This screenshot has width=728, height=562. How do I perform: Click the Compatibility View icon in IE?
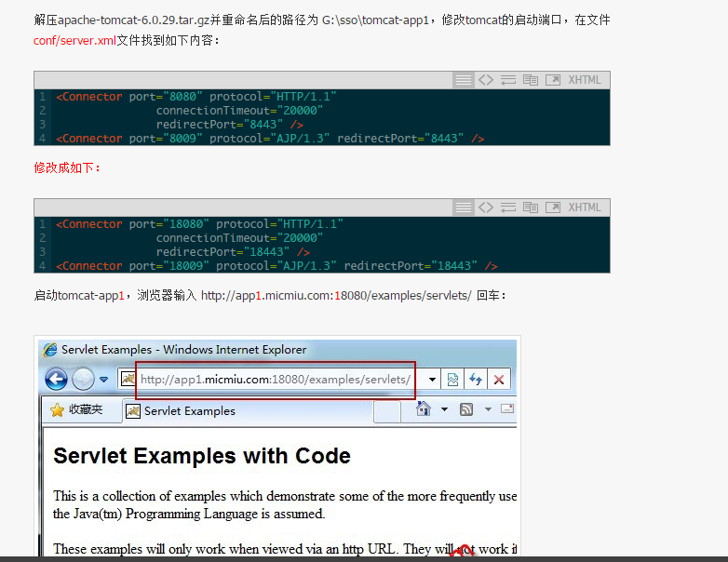[452, 380]
